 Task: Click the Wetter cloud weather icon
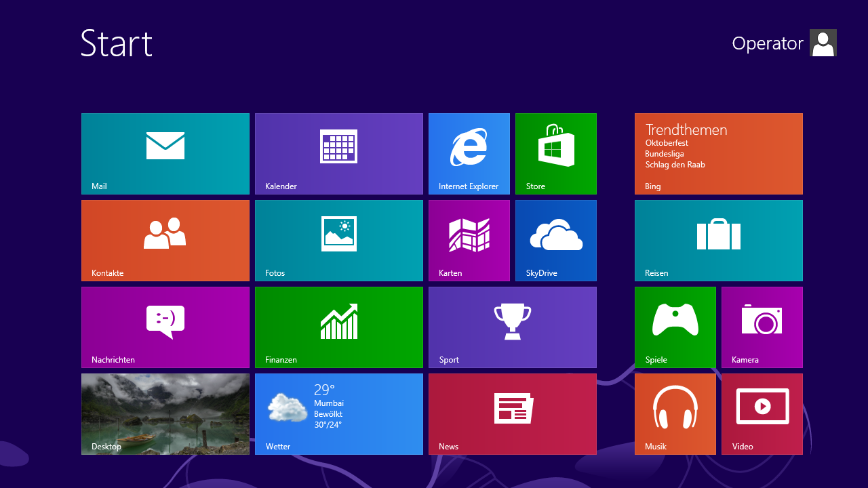[x=288, y=407]
